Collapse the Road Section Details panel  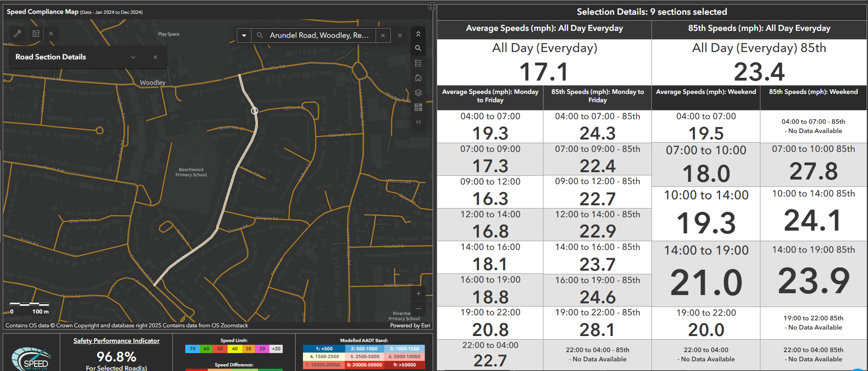coord(133,57)
